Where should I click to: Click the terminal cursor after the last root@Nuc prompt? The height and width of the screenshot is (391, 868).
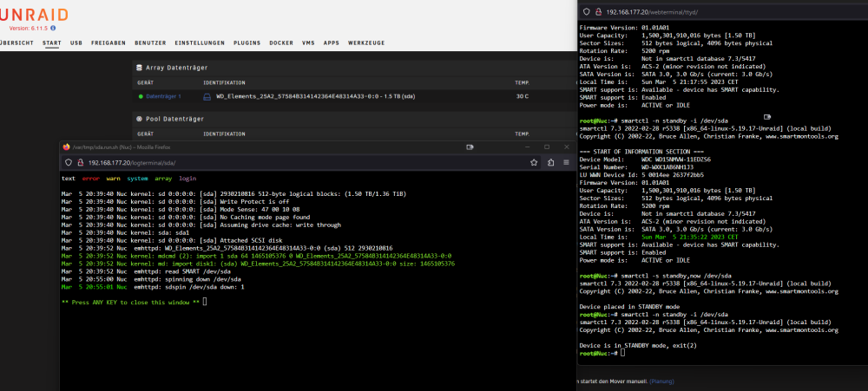tap(622, 353)
